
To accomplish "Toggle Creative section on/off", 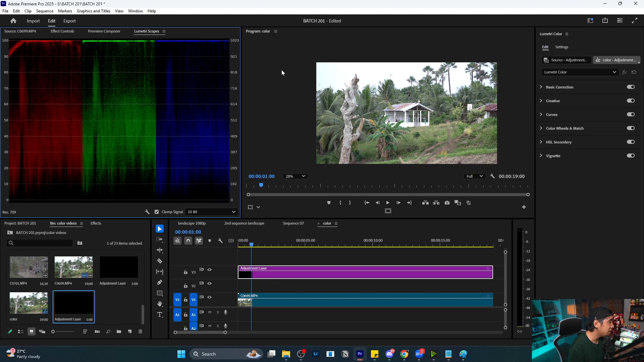I will (x=631, y=101).
